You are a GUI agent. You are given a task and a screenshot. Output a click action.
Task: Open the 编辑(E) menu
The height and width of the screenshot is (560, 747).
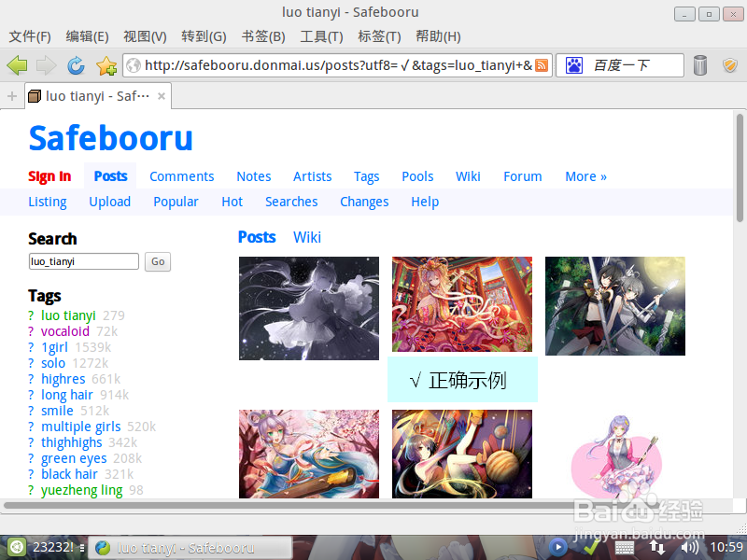click(x=87, y=36)
